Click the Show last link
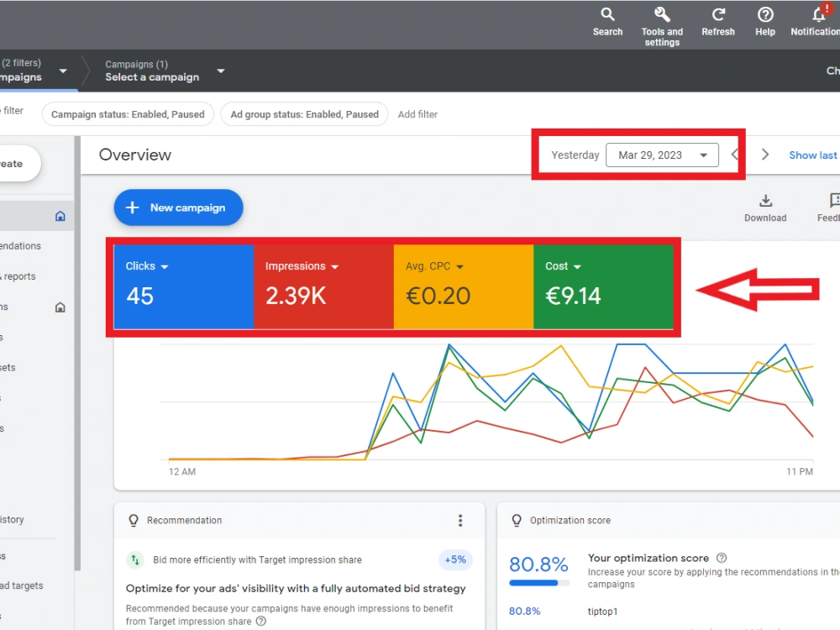This screenshot has width=840, height=630. click(812, 155)
